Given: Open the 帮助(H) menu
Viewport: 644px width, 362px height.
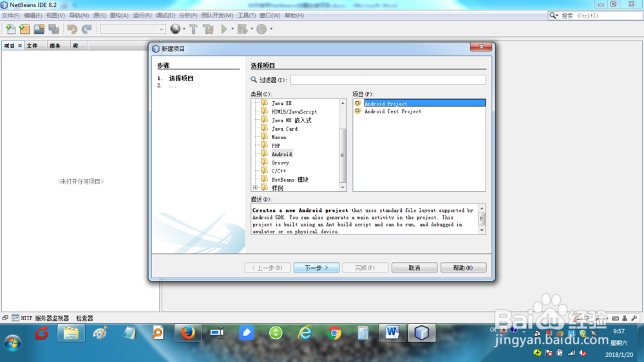Looking at the screenshot, I should [x=294, y=15].
